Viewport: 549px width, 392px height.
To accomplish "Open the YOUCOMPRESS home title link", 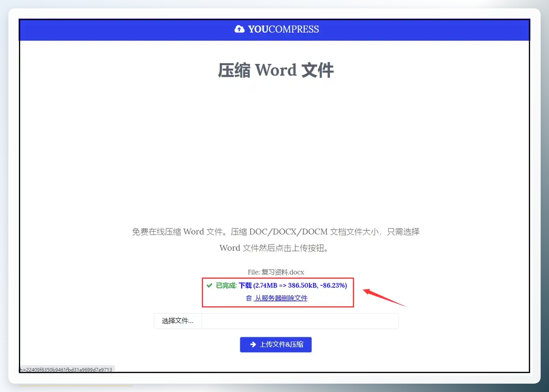I will (284, 29).
